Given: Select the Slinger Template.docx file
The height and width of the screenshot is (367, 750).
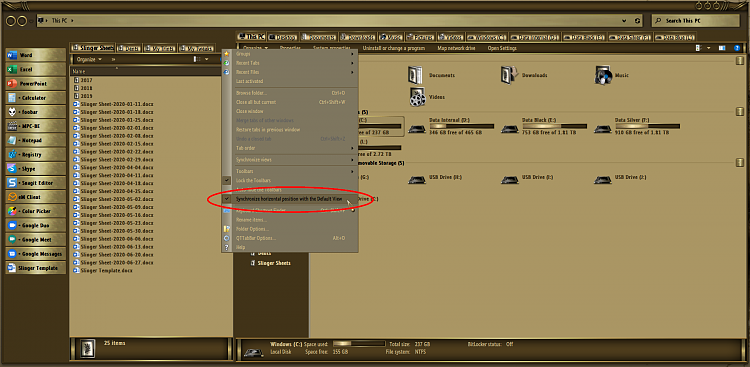Looking at the screenshot, I should pyautogui.click(x=103, y=270).
